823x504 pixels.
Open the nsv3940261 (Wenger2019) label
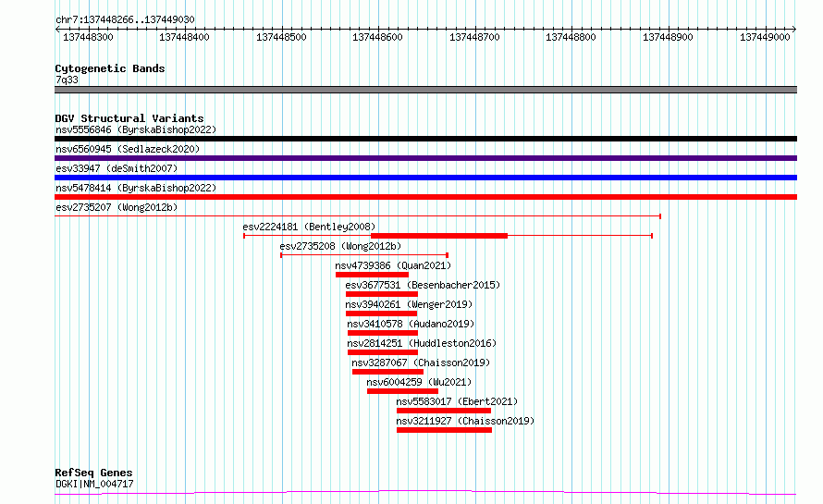[x=409, y=304]
